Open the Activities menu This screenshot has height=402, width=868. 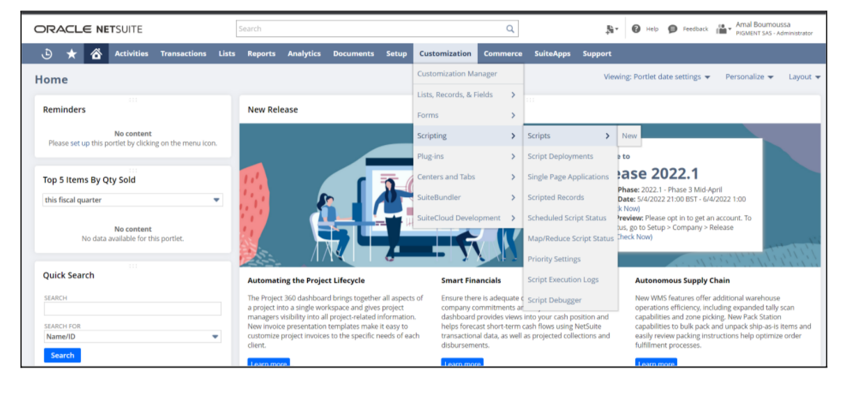point(132,54)
